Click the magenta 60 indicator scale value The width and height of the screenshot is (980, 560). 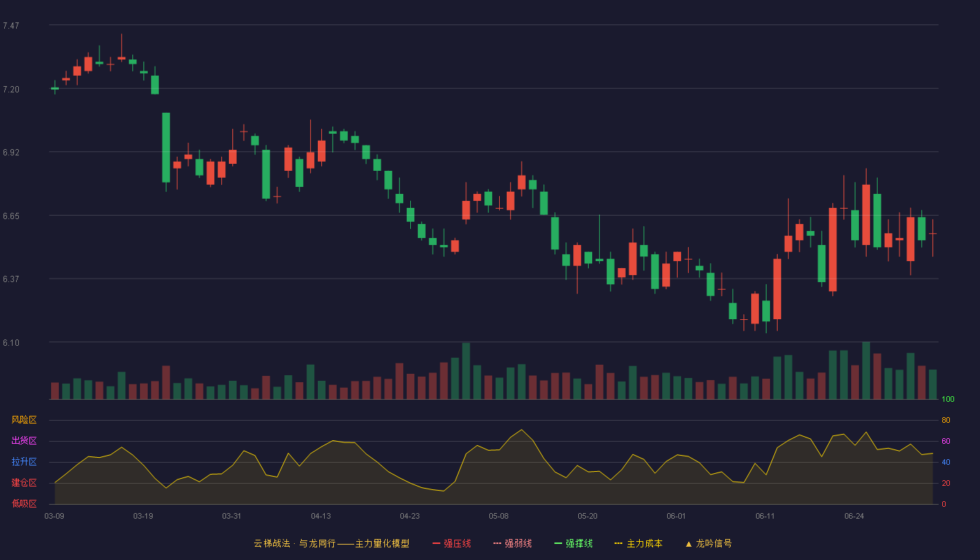946,441
